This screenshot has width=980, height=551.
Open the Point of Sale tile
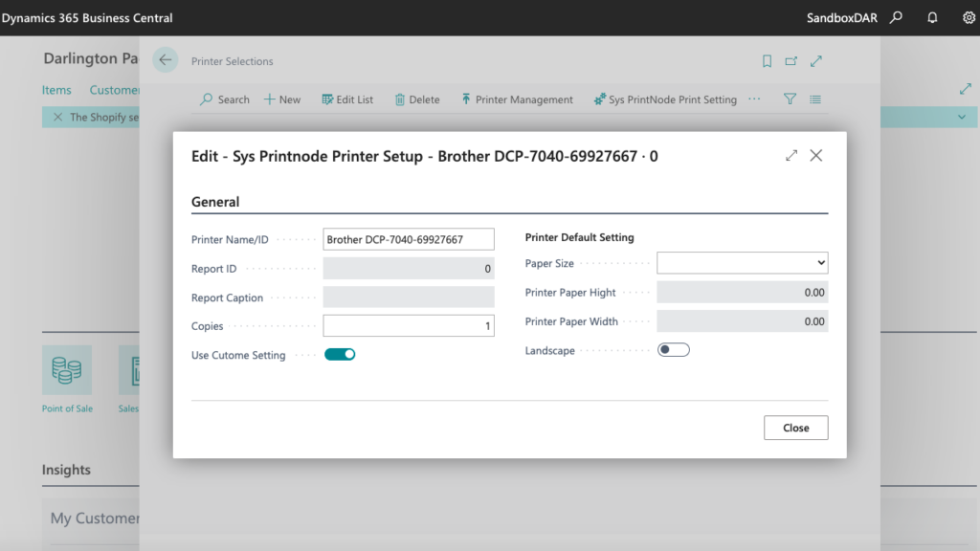[67, 379]
